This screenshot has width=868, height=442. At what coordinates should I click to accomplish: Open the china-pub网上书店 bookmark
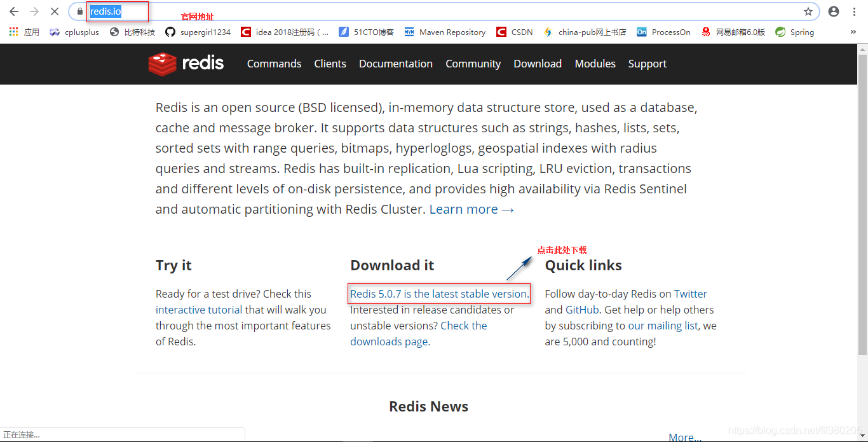[585, 32]
